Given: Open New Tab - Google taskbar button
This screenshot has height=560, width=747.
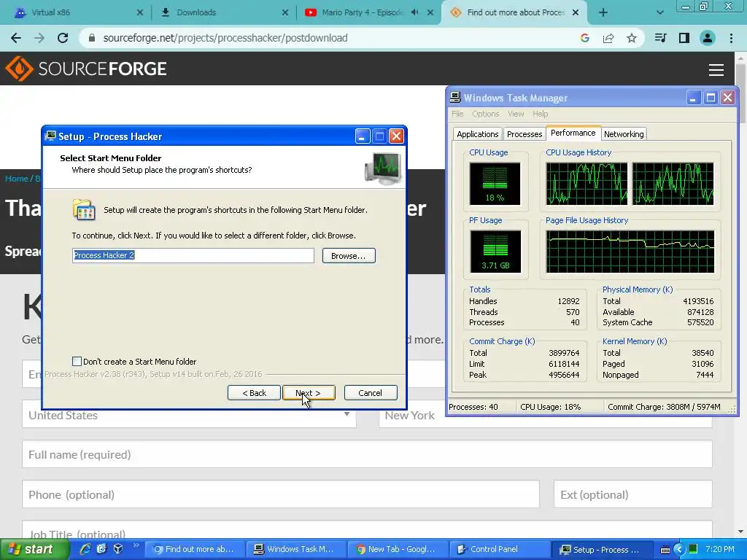Looking at the screenshot, I should click(x=398, y=549).
